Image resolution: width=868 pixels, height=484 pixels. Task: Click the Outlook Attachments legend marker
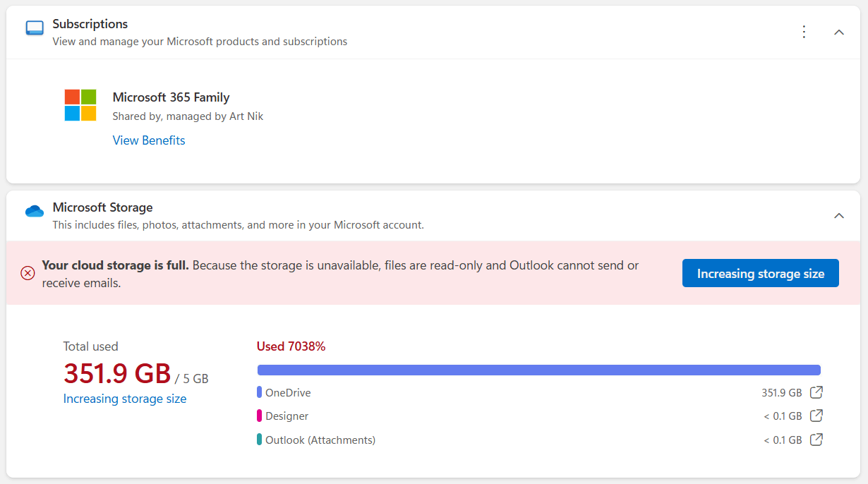tap(259, 440)
